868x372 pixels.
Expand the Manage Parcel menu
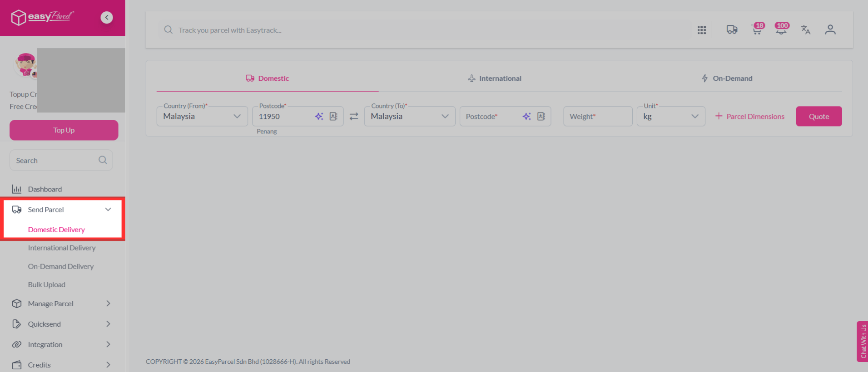pos(61,303)
